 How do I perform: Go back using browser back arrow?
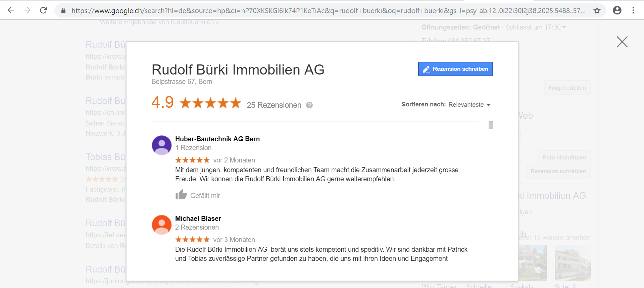[x=11, y=10]
